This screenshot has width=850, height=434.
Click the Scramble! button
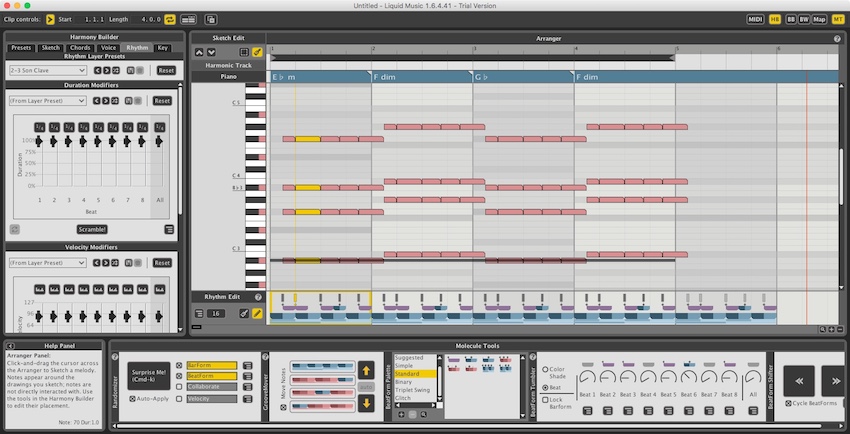tap(92, 229)
